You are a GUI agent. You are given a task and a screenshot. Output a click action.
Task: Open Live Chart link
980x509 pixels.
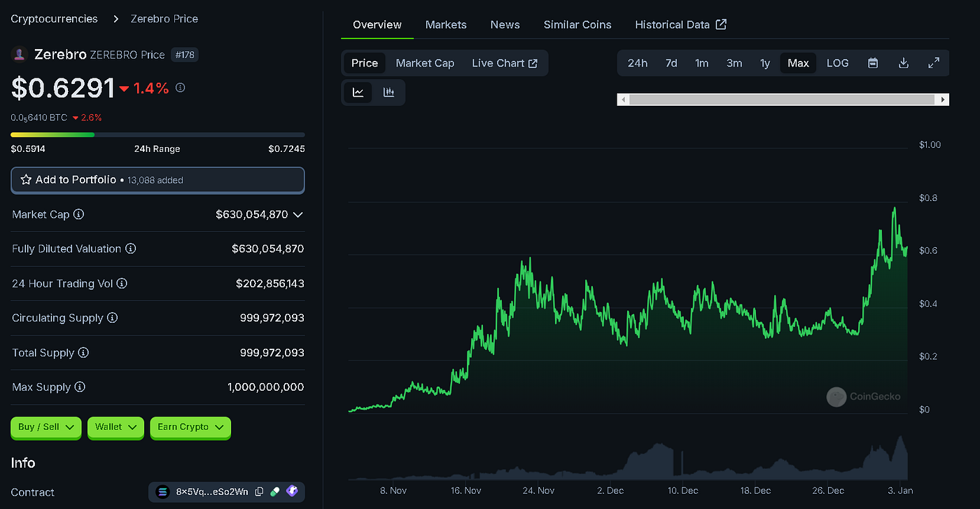click(505, 63)
